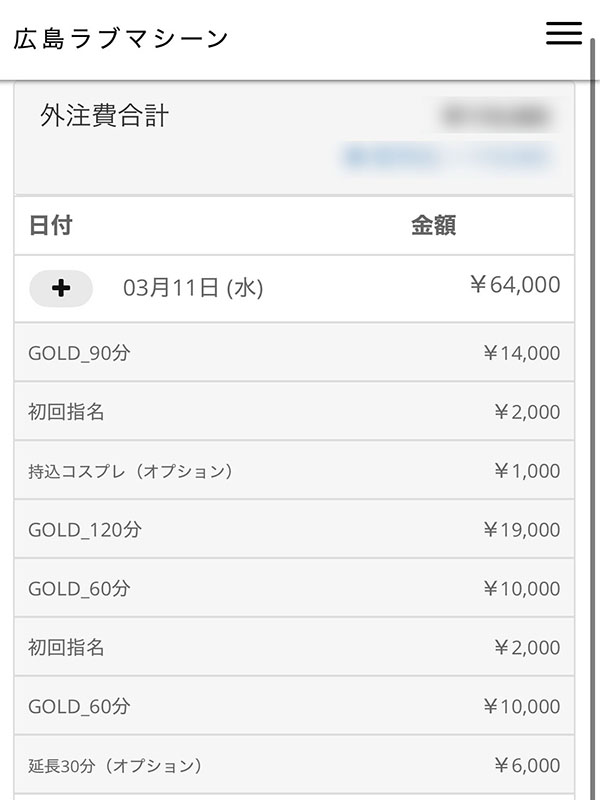Click the 金額 column header
This screenshot has width=600, height=800.
[x=433, y=226]
